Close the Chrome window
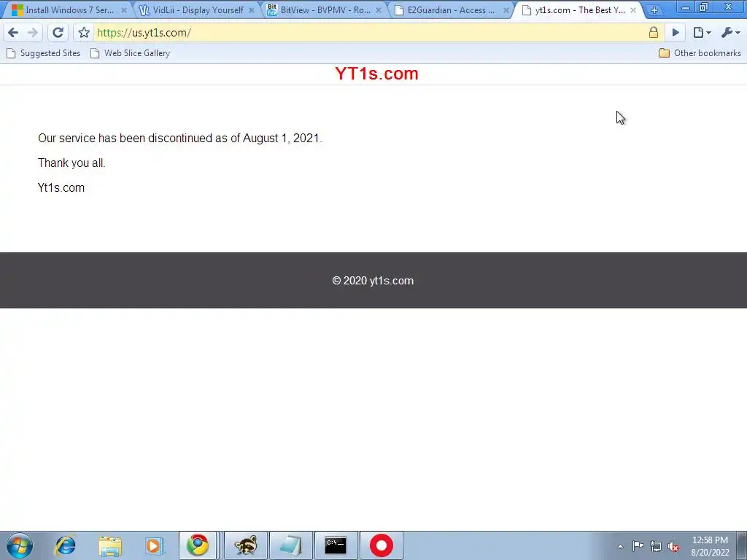Viewport: 747px width, 560px height. (729, 7)
